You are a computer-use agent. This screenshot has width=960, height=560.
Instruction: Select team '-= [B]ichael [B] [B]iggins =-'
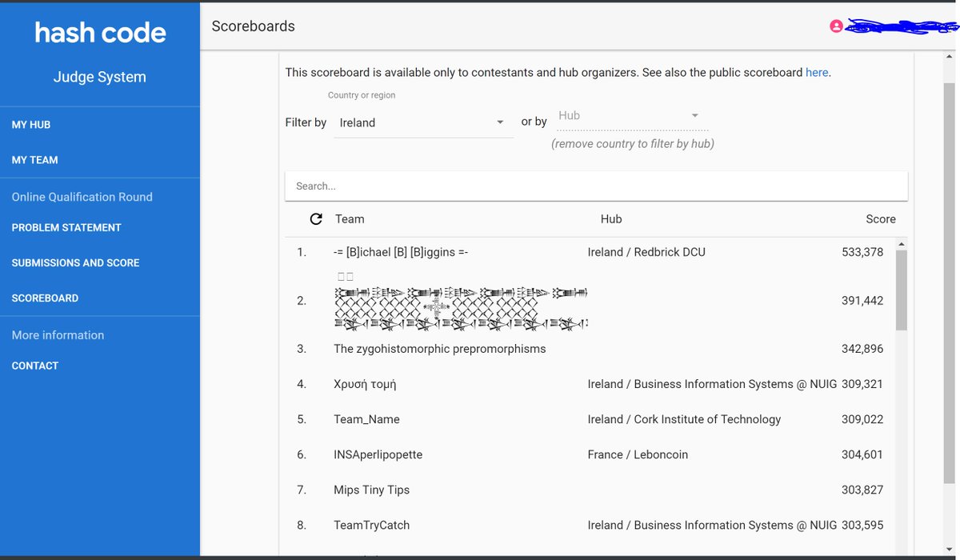coord(401,252)
